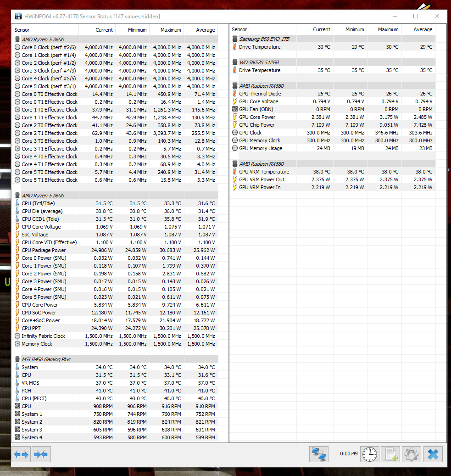
Task: Click the collapse columns arrows button
Action: point(41,454)
